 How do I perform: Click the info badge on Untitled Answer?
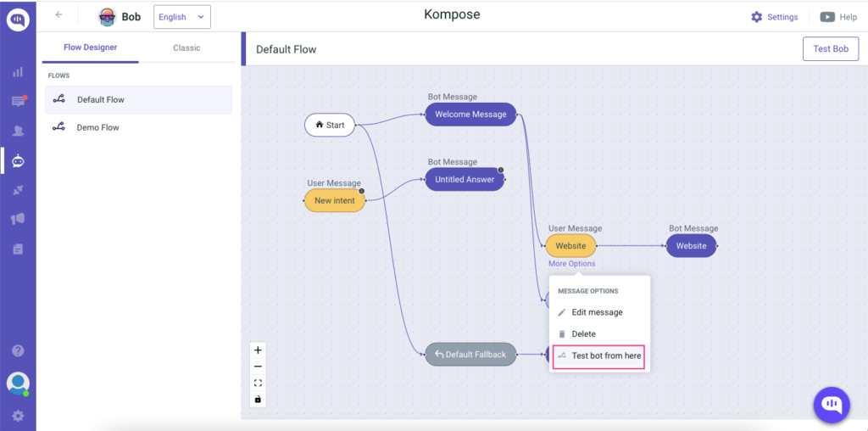coord(500,170)
